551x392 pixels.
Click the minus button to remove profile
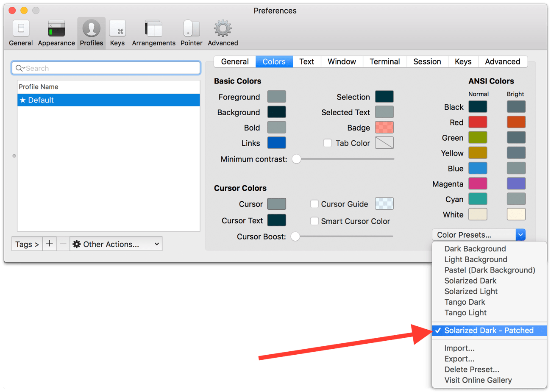coord(63,244)
